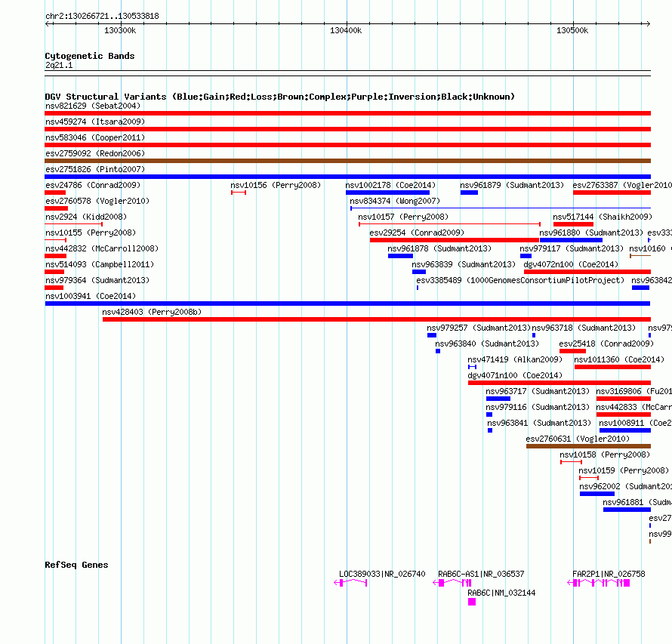The width and height of the screenshot is (672, 644).
Task: Select the red dgv4072n100 (Coe2014) bar
Action: point(587,272)
